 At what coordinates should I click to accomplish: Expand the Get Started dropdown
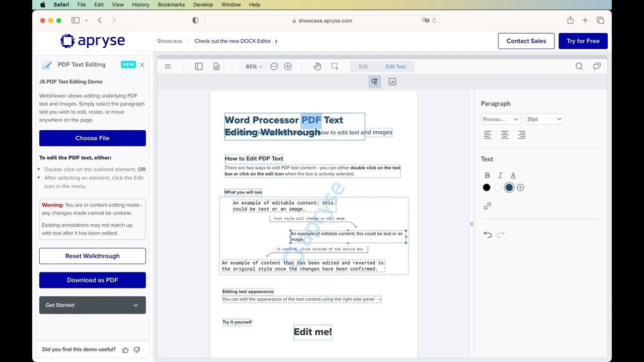click(x=93, y=305)
